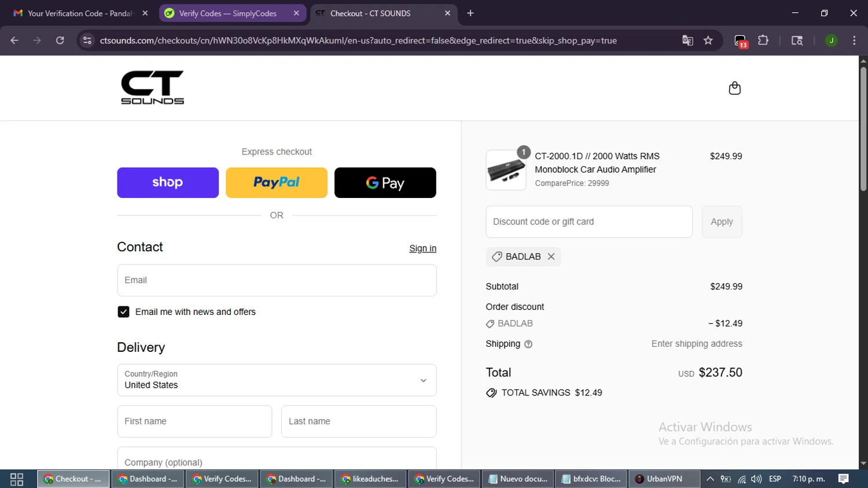This screenshot has height=488, width=868.
Task: Click the product title CT-2000.1D text
Action: pos(597,163)
